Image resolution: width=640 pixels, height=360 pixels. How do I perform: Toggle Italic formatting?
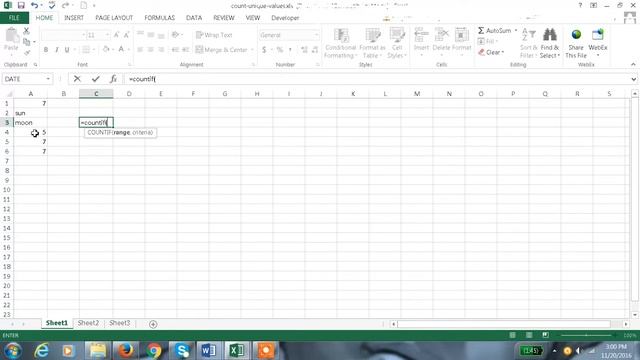click(56, 50)
